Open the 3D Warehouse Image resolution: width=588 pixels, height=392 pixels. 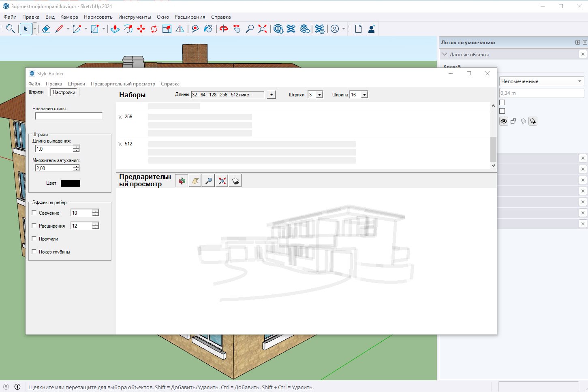click(278, 29)
